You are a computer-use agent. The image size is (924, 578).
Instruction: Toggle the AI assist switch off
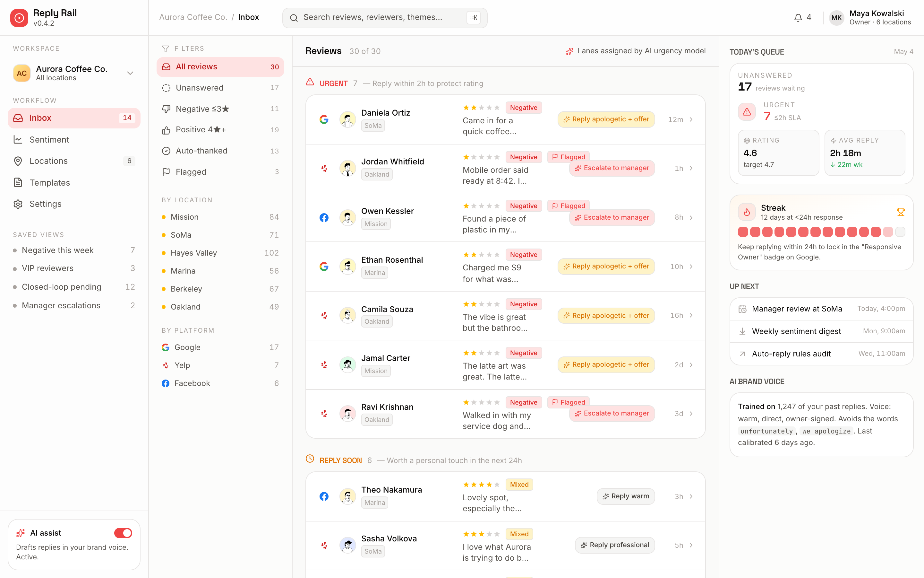tap(123, 533)
